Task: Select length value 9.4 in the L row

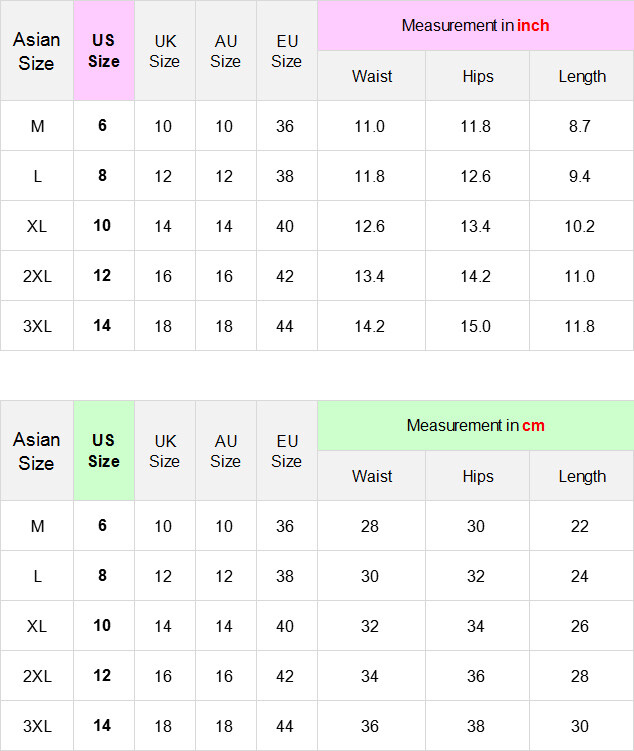Action: (x=580, y=176)
